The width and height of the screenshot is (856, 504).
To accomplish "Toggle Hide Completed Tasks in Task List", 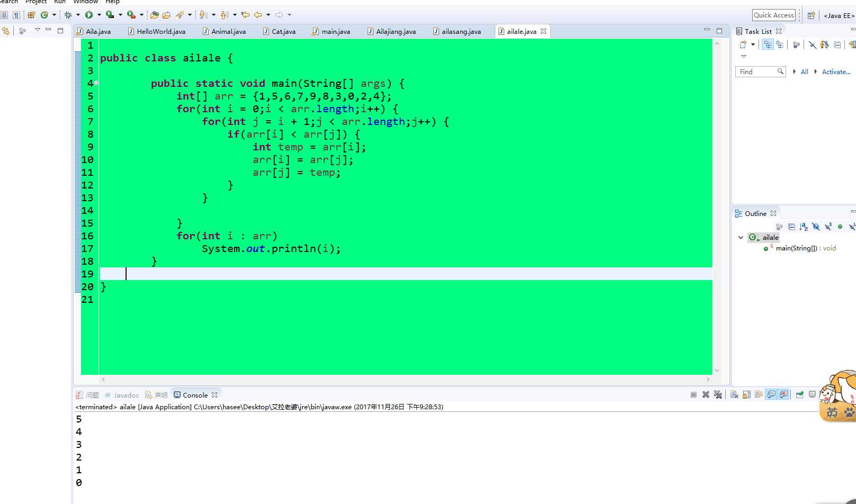I will pos(813,45).
